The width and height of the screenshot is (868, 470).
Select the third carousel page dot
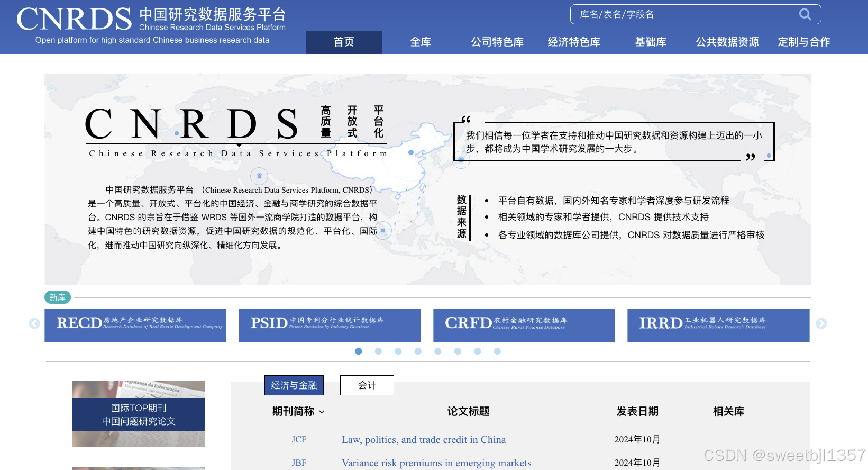pyautogui.click(x=398, y=351)
